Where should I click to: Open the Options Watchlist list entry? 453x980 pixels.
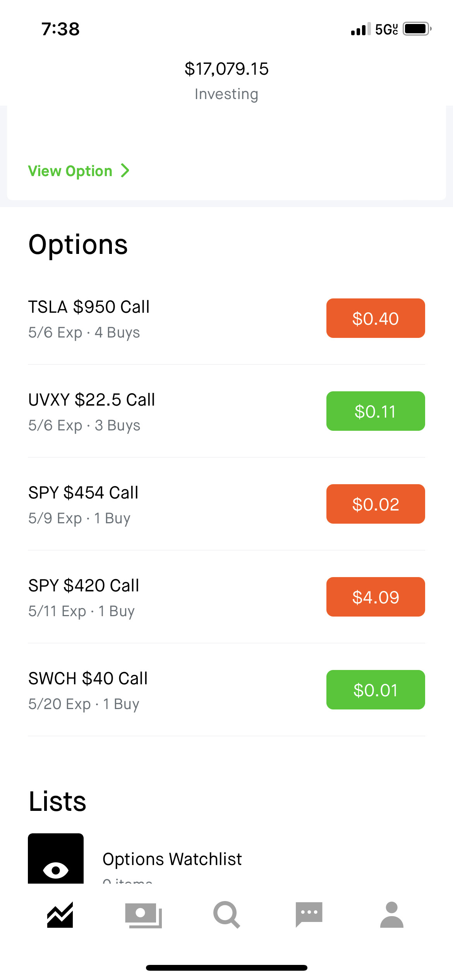click(226, 858)
